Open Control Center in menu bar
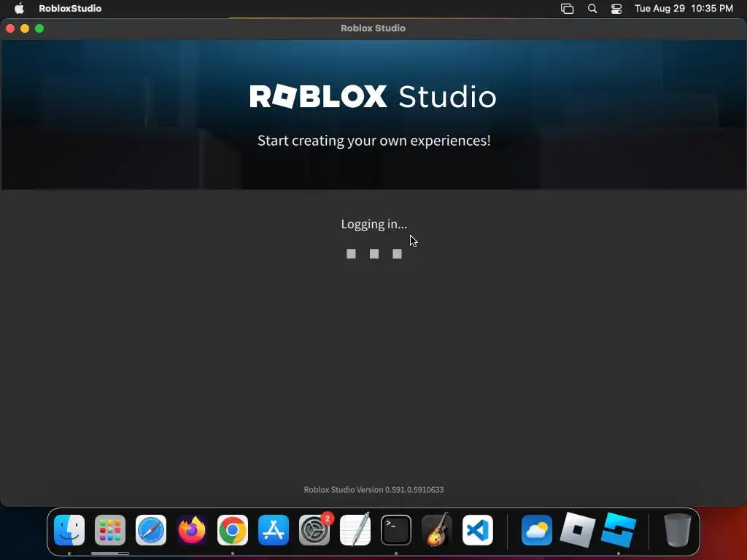 (616, 9)
